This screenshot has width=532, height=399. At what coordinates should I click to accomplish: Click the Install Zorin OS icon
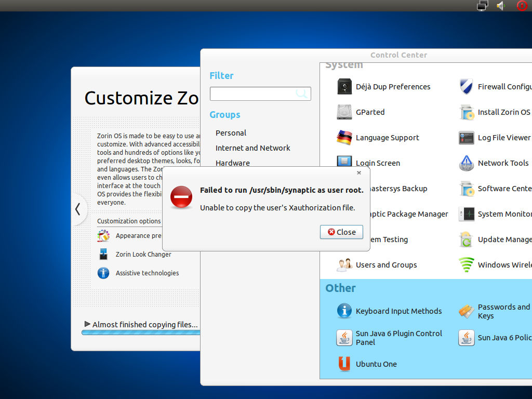[467, 112]
